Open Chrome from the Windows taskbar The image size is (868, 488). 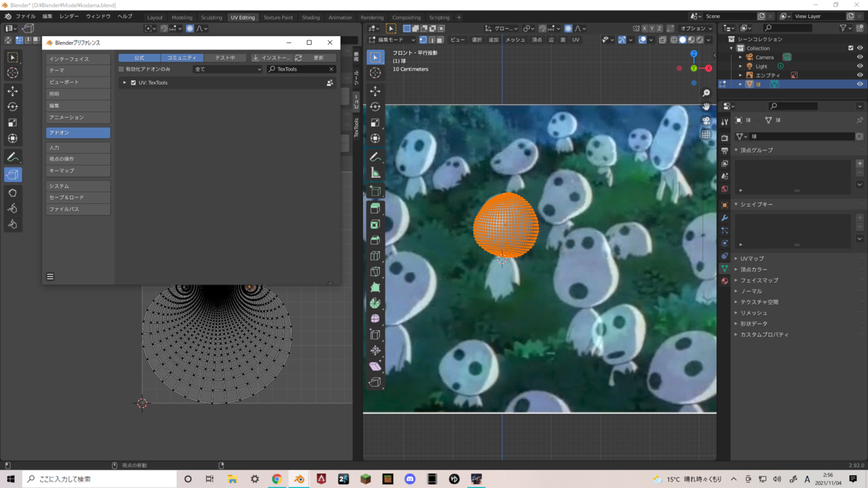276,479
